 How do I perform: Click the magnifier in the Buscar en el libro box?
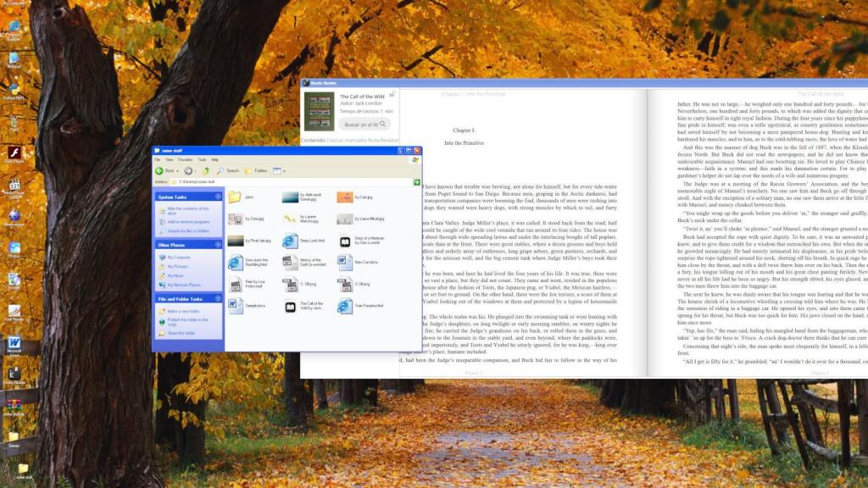(383, 125)
